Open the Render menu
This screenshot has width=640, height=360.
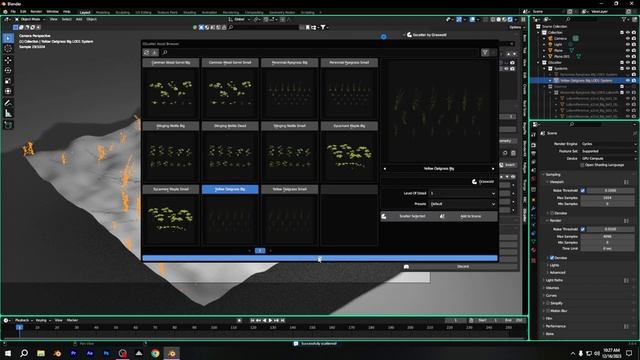(x=36, y=12)
